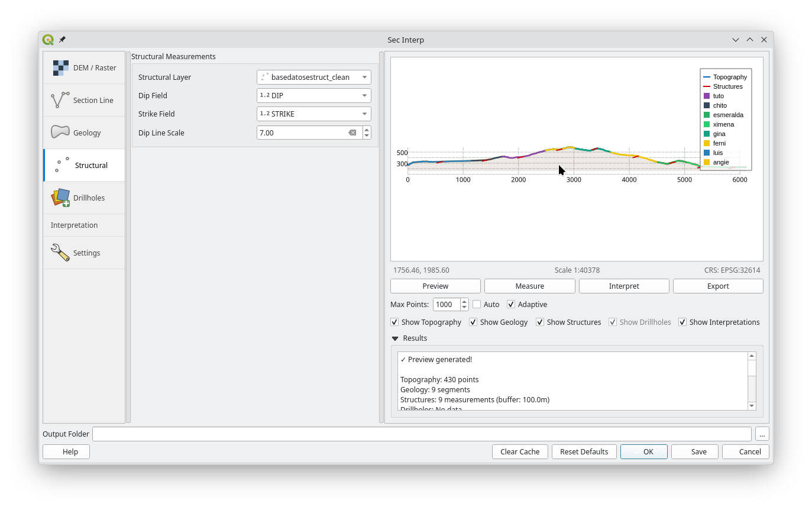Viewport: 812px width, 510px height.
Task: Collapse the Results section
Action: pyautogui.click(x=395, y=338)
